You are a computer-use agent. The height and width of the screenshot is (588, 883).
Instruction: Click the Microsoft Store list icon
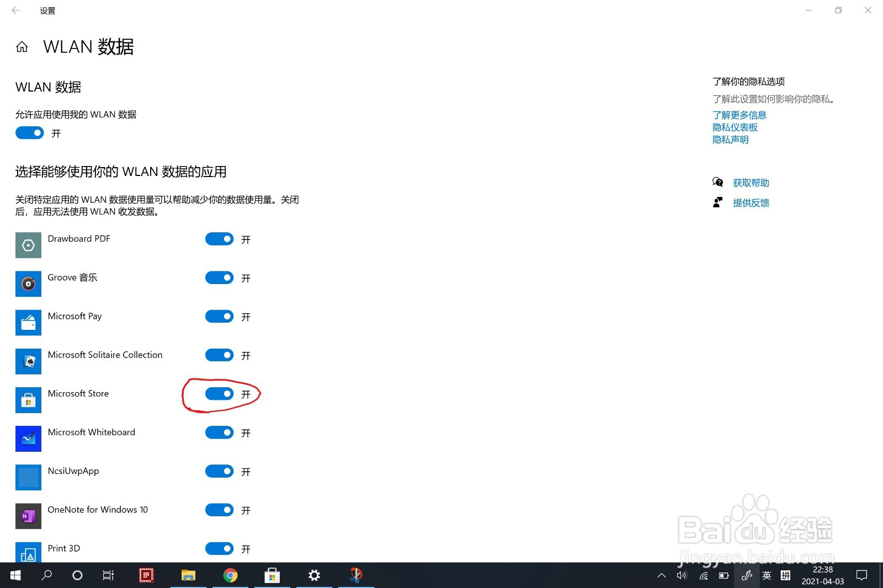(28, 400)
